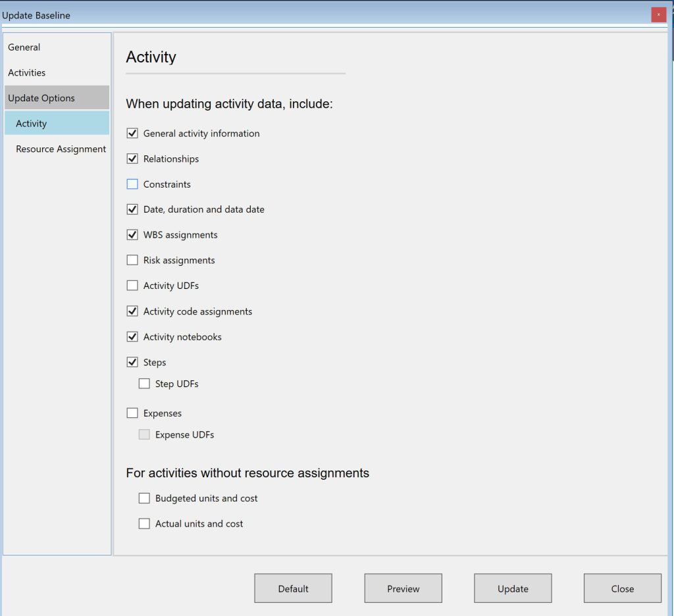Toggle Activity code assignments checkbox
Image resolution: width=674 pixels, height=616 pixels.
(x=132, y=311)
